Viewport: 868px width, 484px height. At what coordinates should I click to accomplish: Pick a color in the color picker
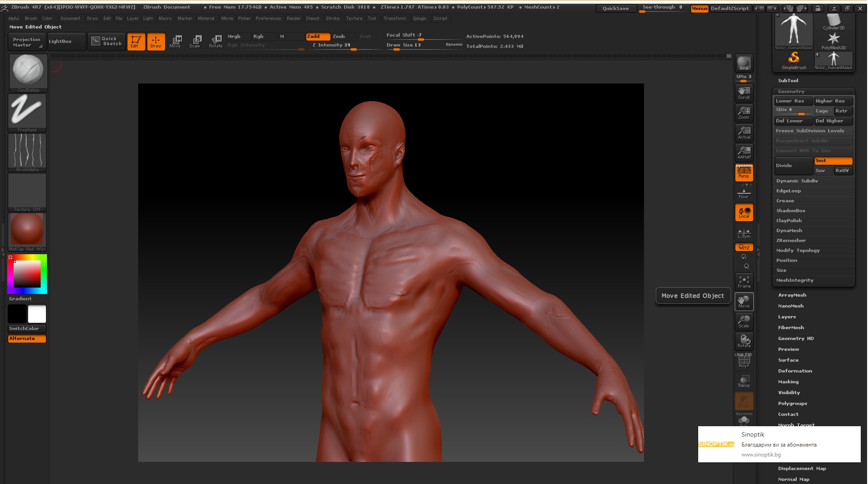pyautogui.click(x=27, y=274)
